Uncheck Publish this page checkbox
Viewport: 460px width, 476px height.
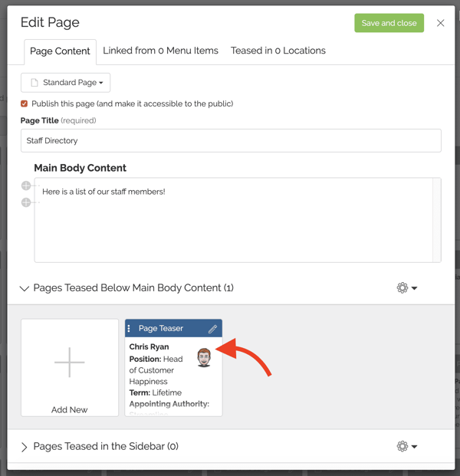(x=24, y=103)
